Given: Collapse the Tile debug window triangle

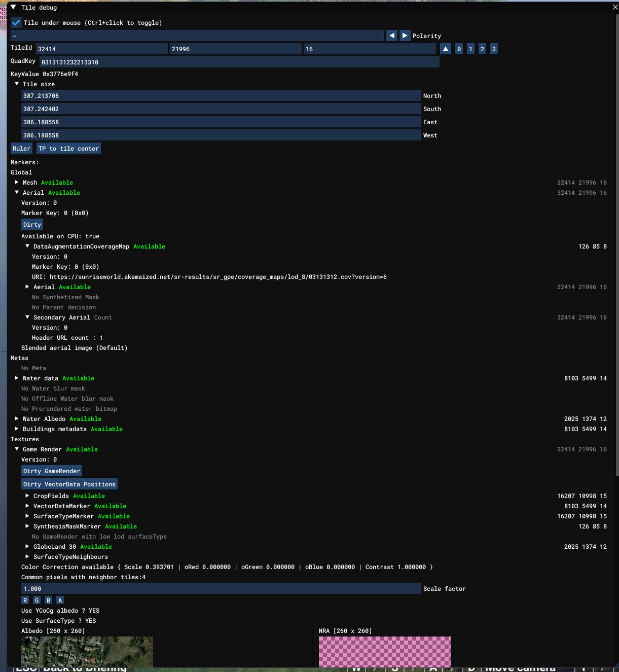Looking at the screenshot, I should click(x=14, y=7).
